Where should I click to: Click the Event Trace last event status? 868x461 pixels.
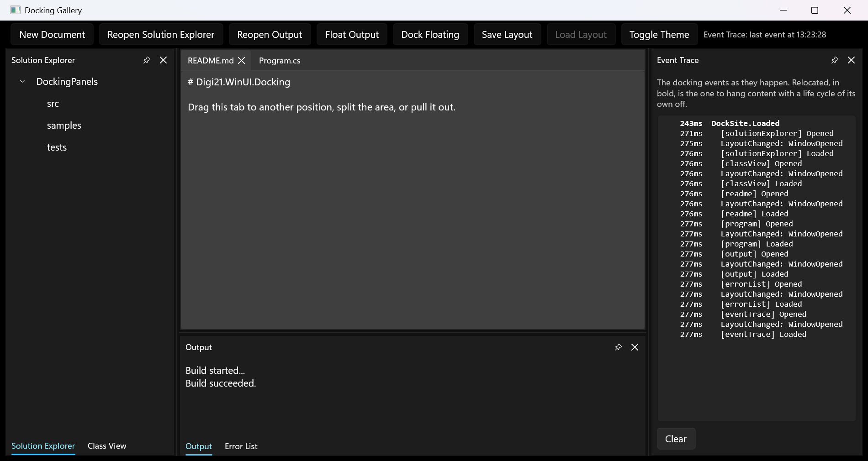(x=765, y=35)
